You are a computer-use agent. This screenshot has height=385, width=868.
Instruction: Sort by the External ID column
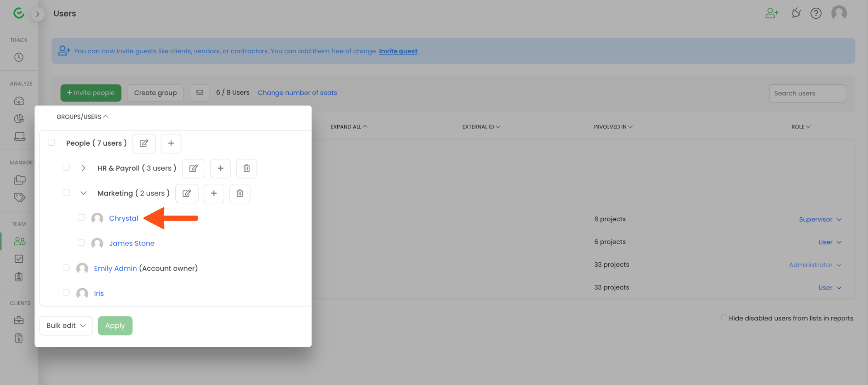pyautogui.click(x=481, y=127)
